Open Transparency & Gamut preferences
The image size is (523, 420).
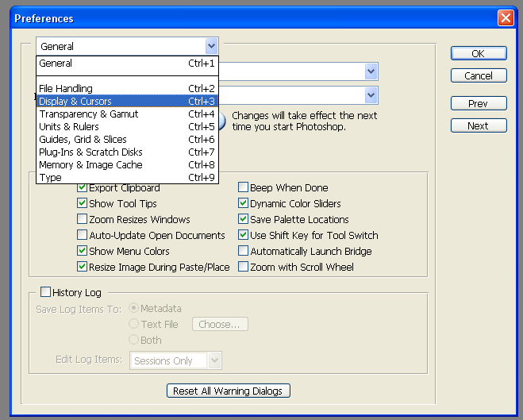(x=127, y=114)
